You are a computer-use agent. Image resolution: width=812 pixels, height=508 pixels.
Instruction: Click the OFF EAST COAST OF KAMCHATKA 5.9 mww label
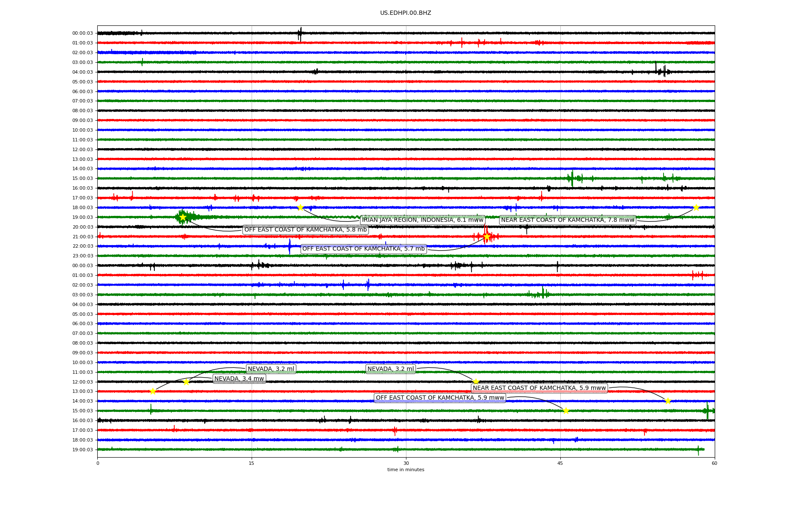(x=440, y=398)
